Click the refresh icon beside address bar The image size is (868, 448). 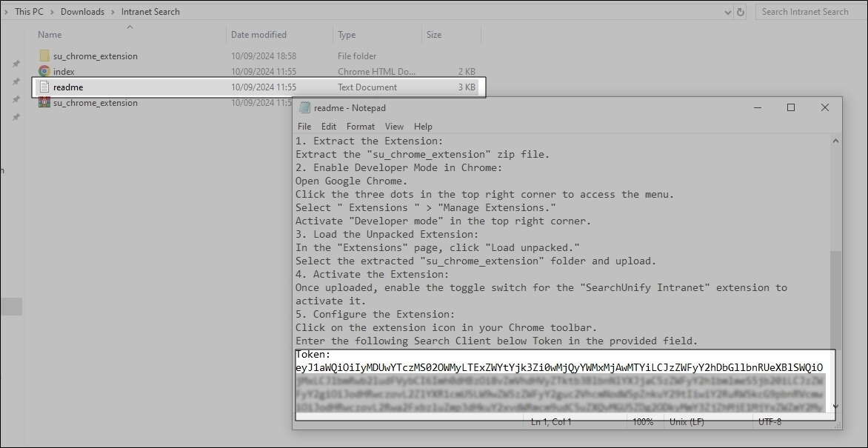pos(741,12)
